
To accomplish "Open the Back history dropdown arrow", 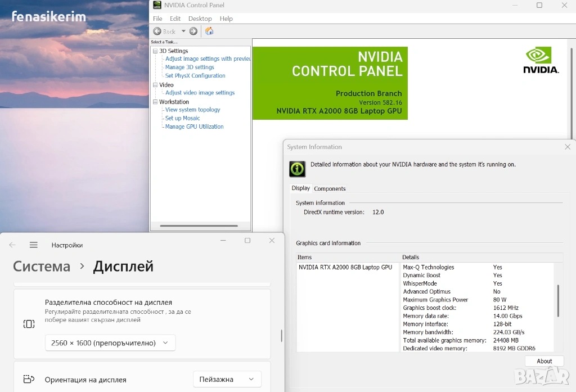I will pyautogui.click(x=183, y=31).
